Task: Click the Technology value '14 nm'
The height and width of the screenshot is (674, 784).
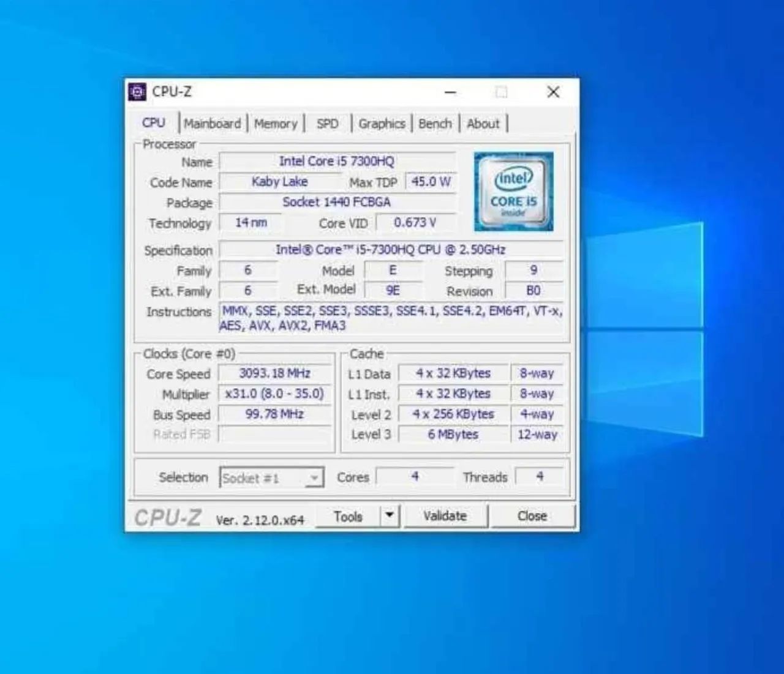Action: (251, 222)
